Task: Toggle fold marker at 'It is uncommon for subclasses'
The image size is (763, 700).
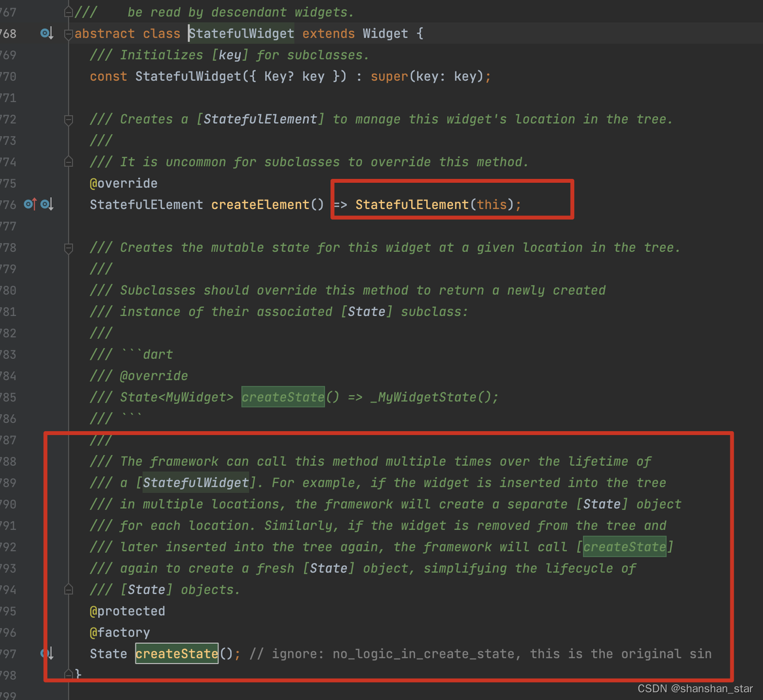Action: 69,161
